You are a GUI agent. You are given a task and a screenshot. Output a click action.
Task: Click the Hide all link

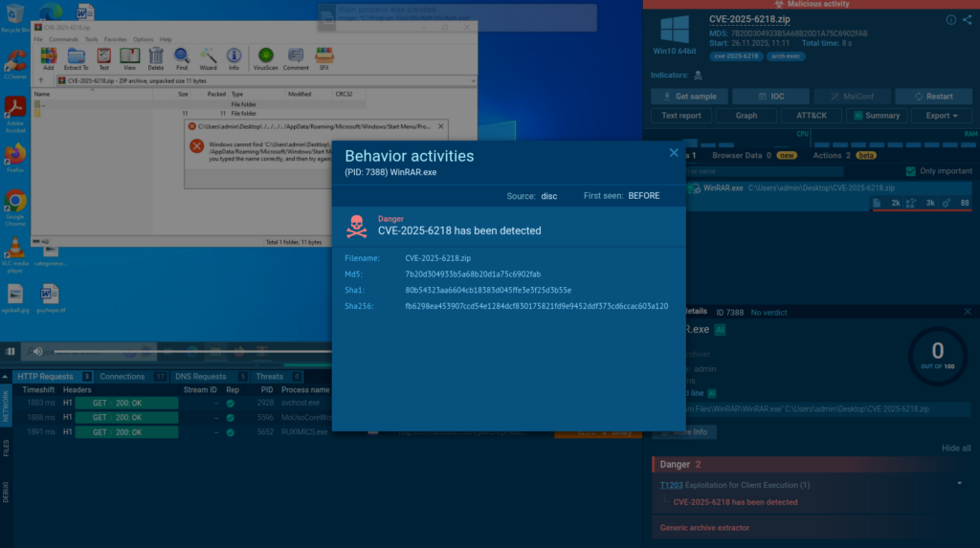[955, 448]
